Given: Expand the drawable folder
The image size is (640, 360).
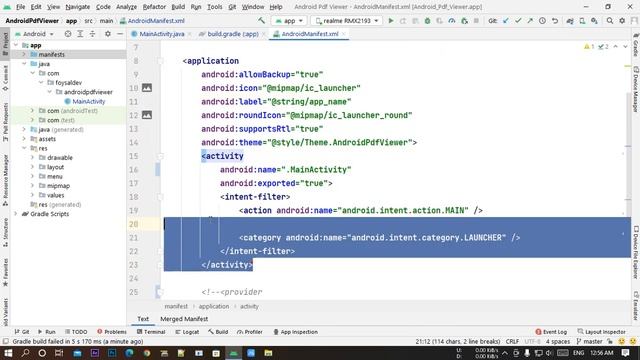Looking at the screenshot, I should (x=32, y=158).
